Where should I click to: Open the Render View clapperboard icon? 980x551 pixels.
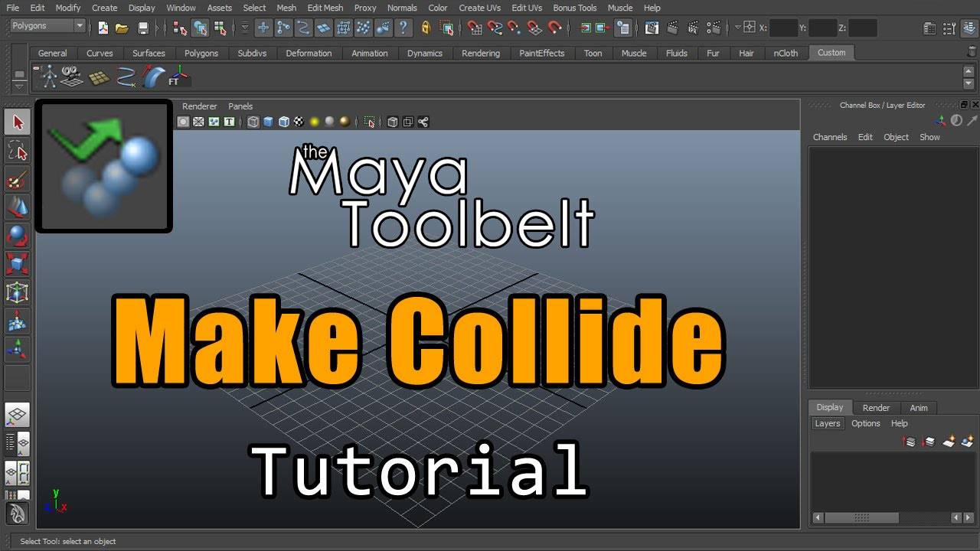coord(652,28)
